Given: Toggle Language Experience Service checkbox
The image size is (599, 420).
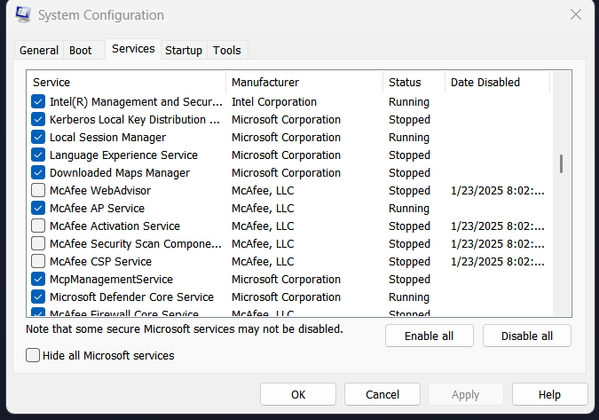Looking at the screenshot, I should (x=38, y=155).
